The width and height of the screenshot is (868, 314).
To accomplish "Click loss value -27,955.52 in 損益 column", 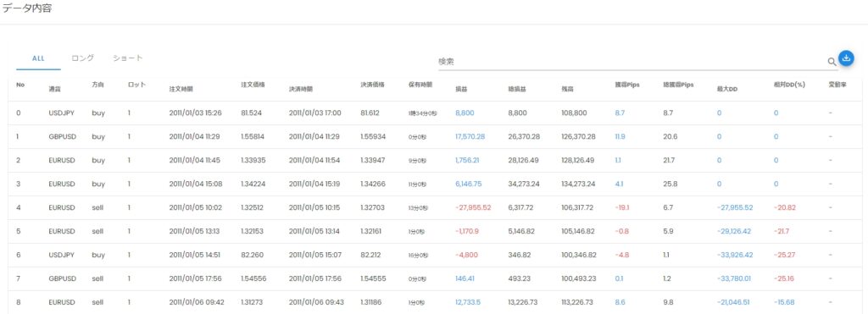I will pyautogui.click(x=473, y=208).
